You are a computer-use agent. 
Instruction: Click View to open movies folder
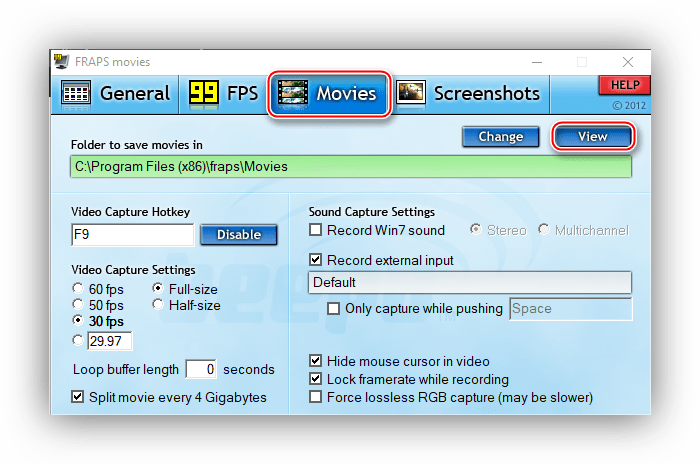pos(592,137)
